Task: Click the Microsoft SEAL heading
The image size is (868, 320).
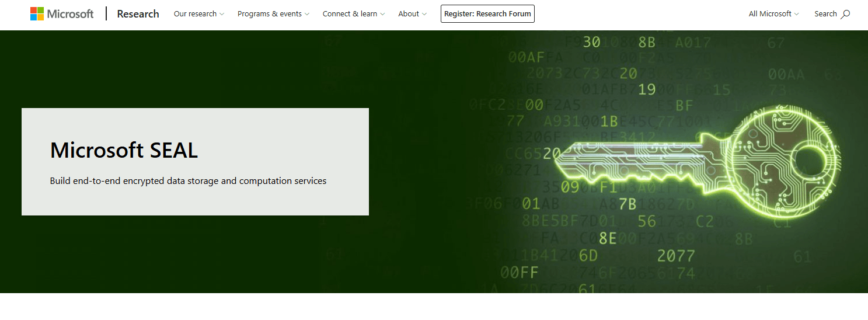Action: pos(124,151)
